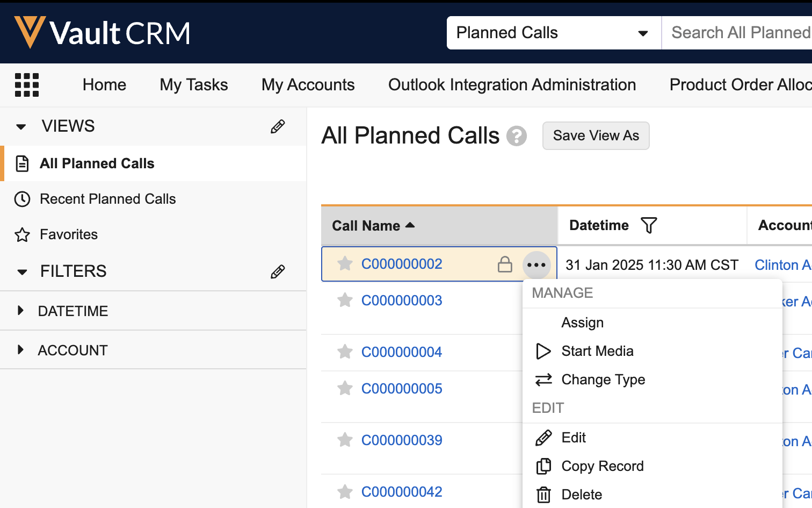Select Change Type from the actions menu
The image size is (812, 508).
(603, 380)
